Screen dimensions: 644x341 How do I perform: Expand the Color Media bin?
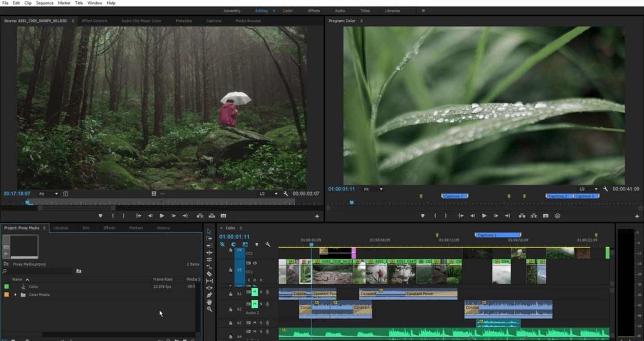[16, 294]
